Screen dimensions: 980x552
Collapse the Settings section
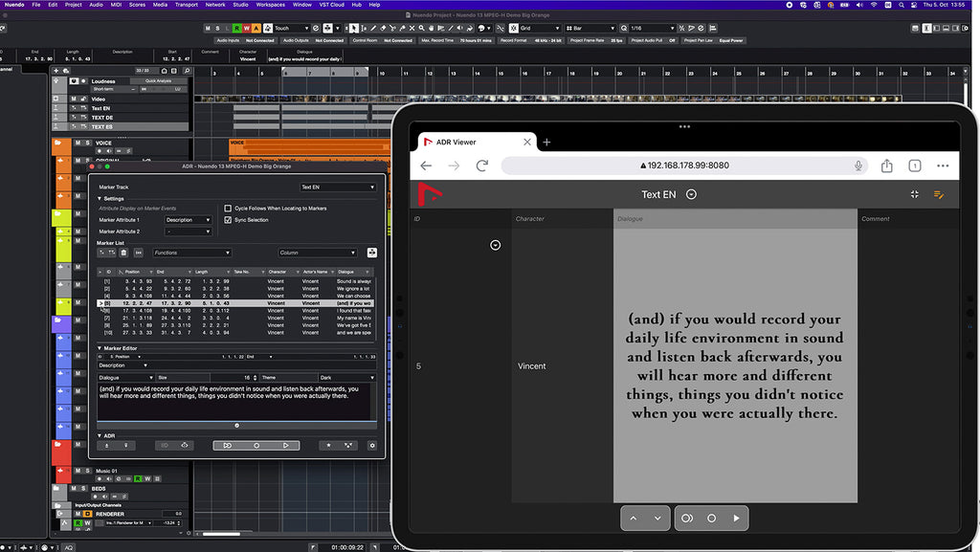pyautogui.click(x=100, y=199)
